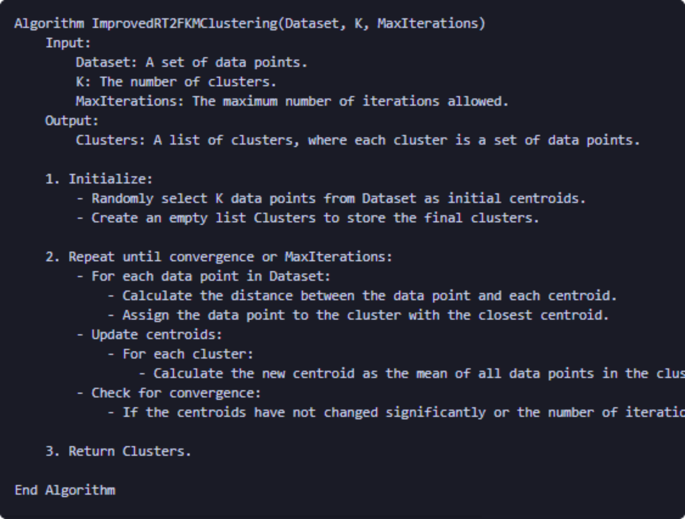Screen dimensions: 685x519
Task: Click the "Input:" heading line
Action: click(68, 43)
